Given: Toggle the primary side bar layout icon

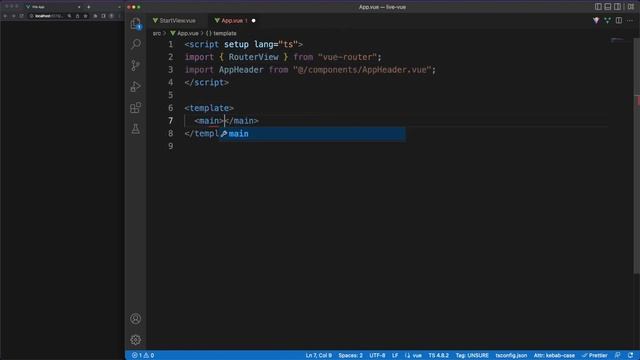Looking at the screenshot, I should pyautogui.click(x=598, y=7).
